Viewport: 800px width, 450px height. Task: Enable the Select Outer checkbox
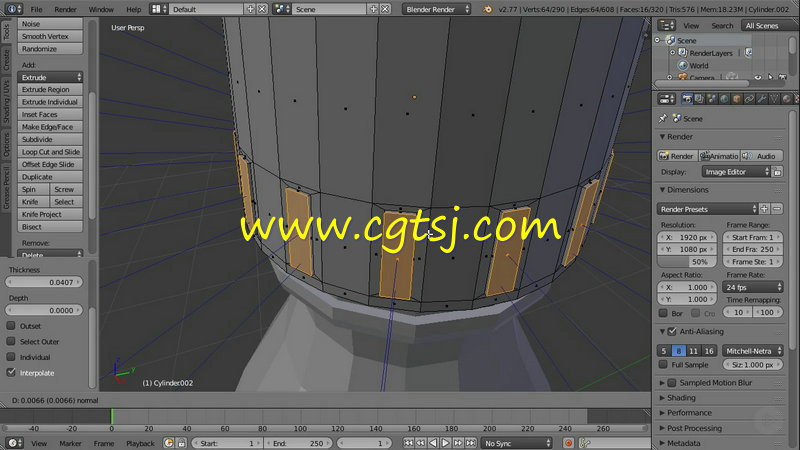pyautogui.click(x=11, y=341)
